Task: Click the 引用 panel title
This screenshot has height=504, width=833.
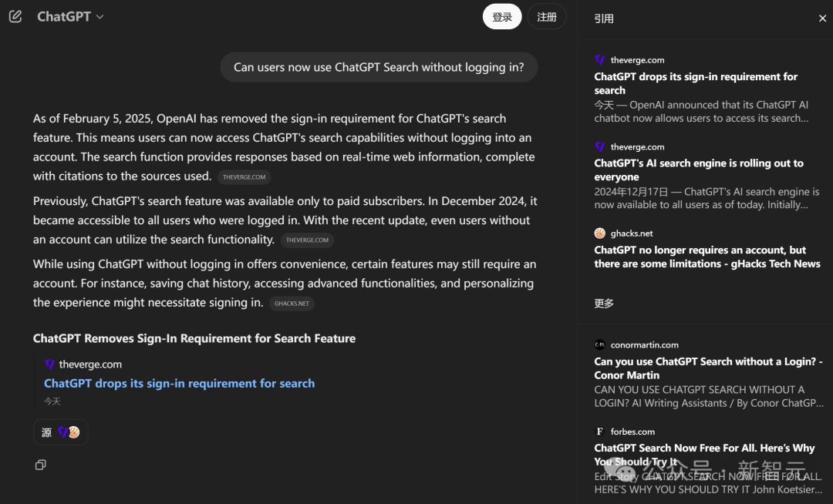Action: (604, 18)
